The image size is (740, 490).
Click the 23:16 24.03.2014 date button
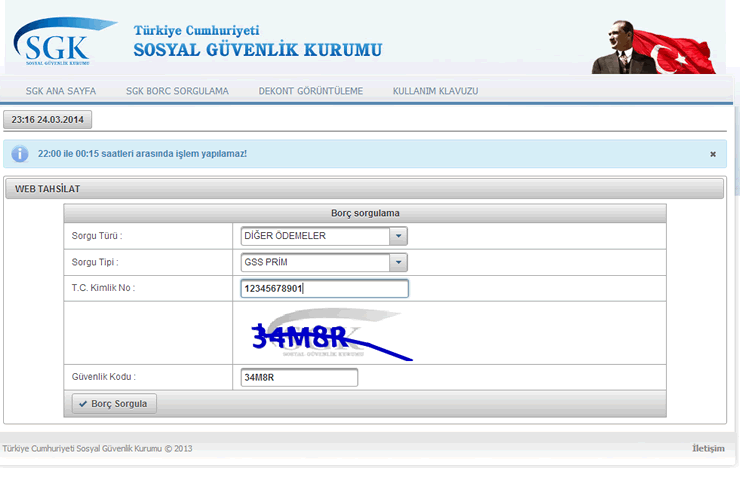point(48,120)
